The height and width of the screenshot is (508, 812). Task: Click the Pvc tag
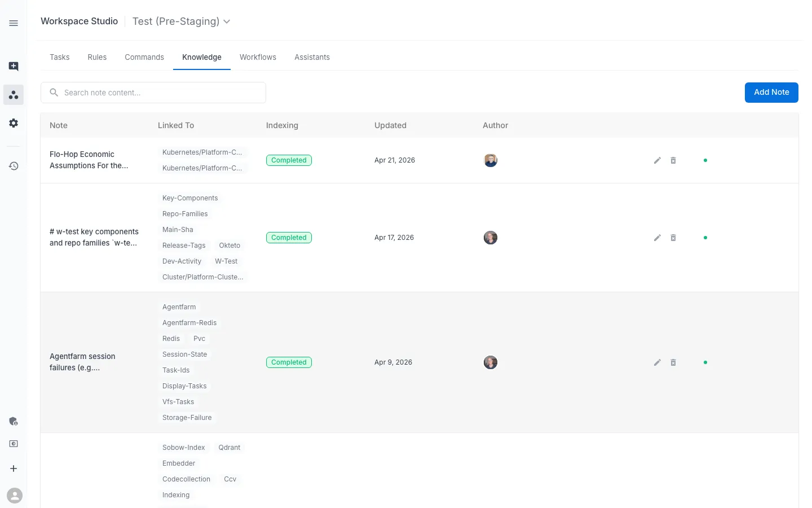click(x=199, y=339)
